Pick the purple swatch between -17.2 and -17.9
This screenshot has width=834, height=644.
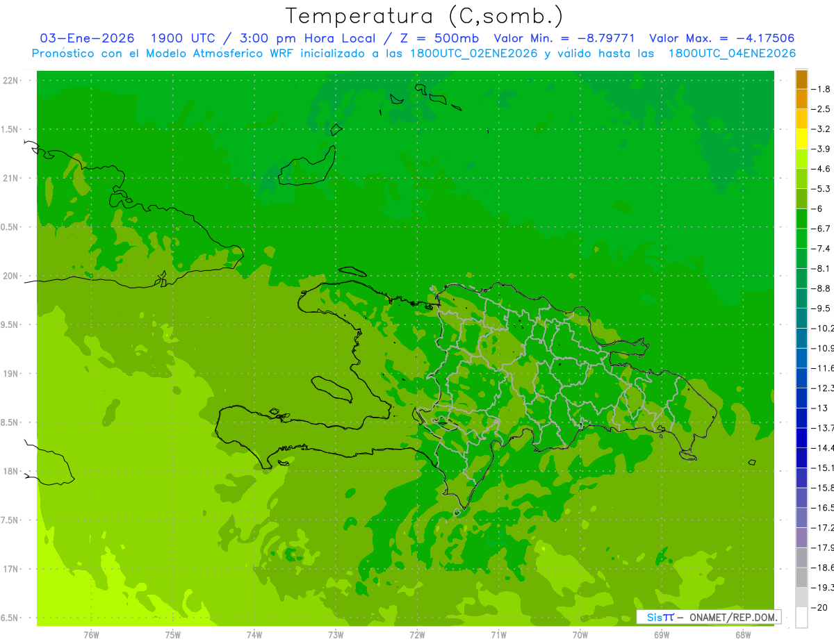click(801, 538)
